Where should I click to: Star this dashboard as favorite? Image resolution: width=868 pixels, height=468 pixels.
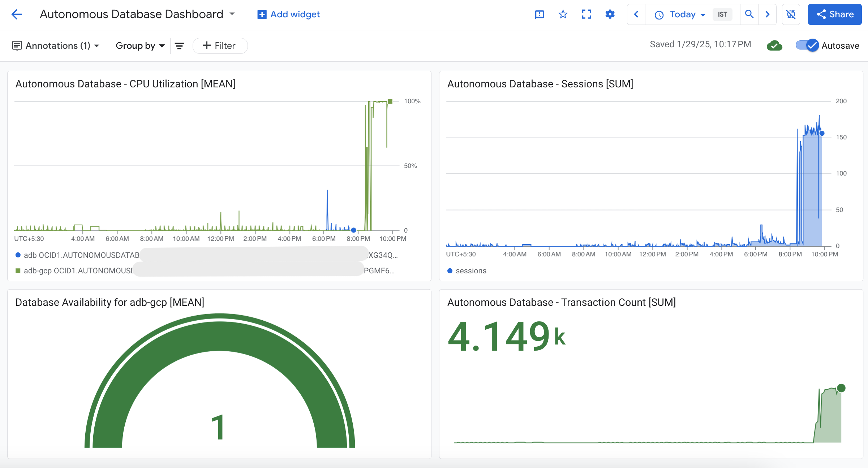(x=563, y=14)
